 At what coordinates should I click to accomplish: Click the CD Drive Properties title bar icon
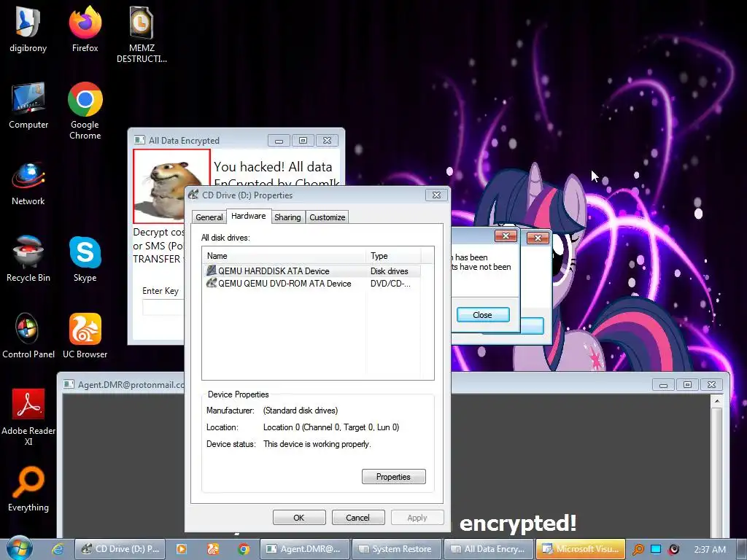193,194
